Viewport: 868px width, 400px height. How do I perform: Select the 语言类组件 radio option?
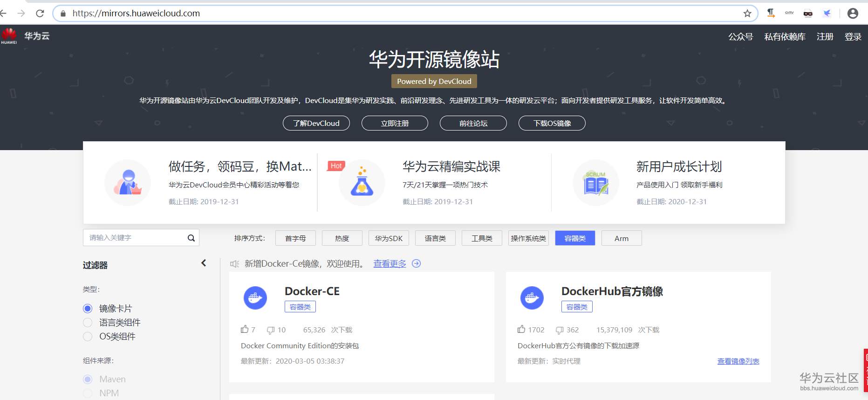click(88, 323)
